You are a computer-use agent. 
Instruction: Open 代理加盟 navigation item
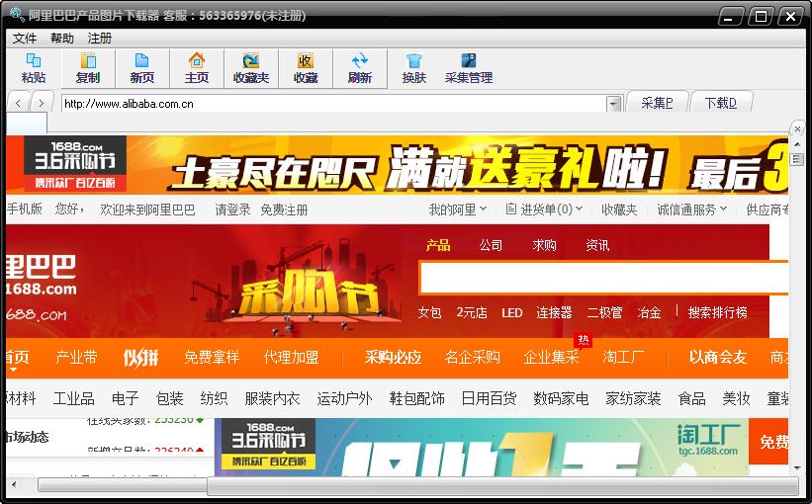[x=291, y=357]
